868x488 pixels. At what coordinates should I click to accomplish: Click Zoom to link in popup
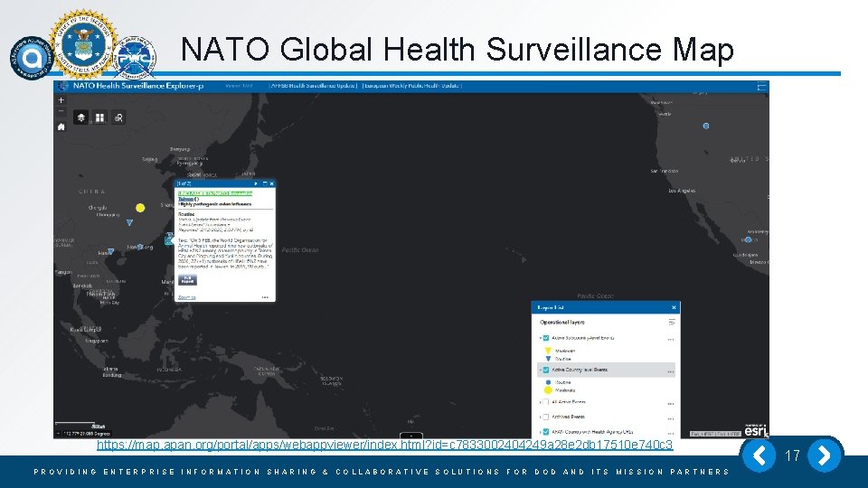coord(186,297)
